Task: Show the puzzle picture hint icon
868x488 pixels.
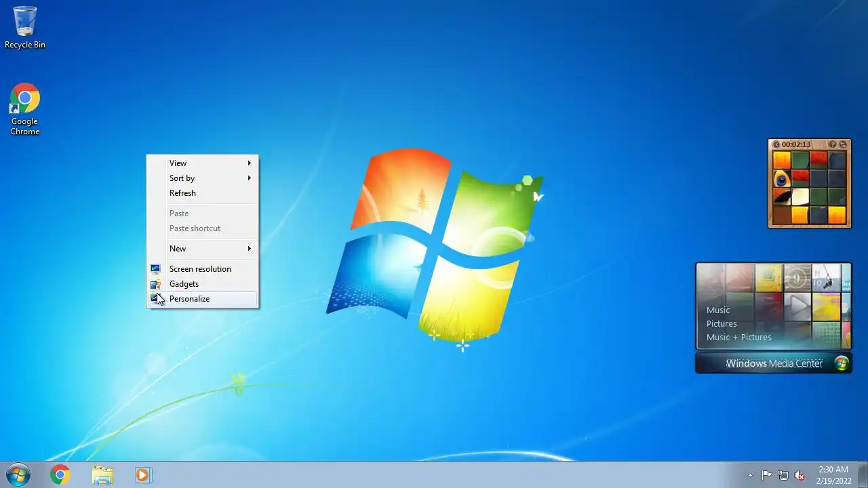Action: tap(833, 144)
